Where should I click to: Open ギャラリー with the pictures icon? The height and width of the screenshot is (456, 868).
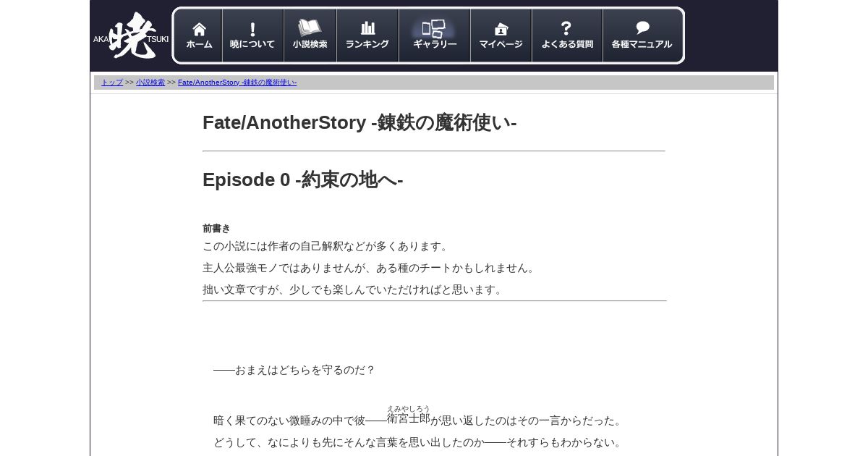435,35
